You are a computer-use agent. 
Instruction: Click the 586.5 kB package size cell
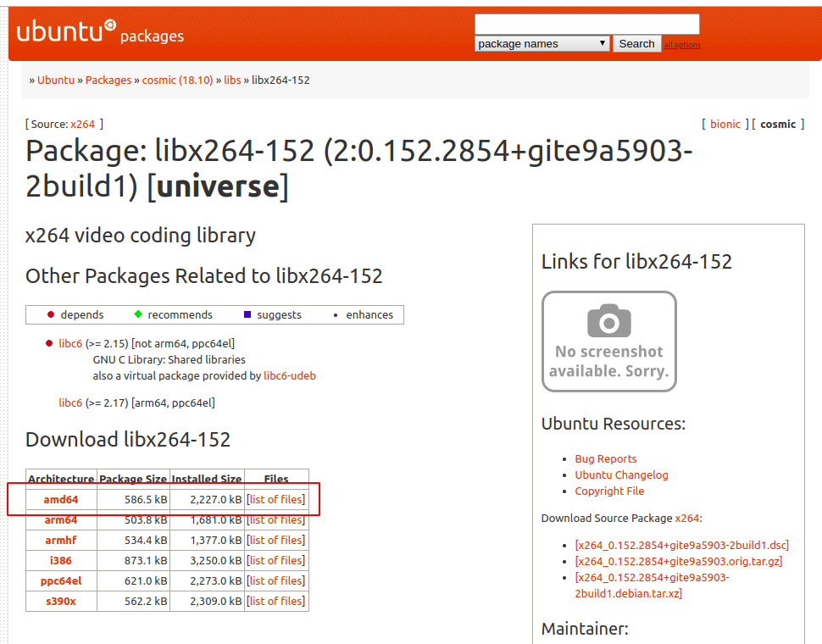[x=134, y=499]
